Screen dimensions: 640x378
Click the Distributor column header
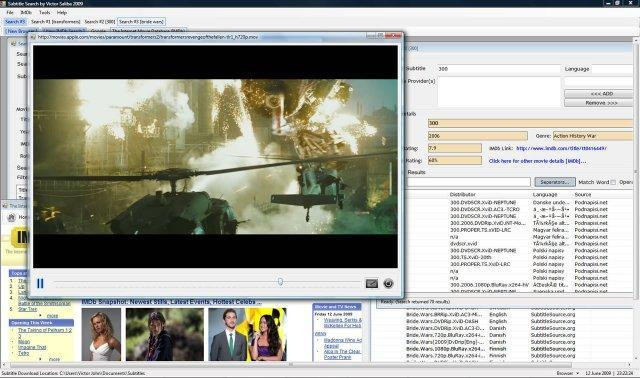(462, 195)
